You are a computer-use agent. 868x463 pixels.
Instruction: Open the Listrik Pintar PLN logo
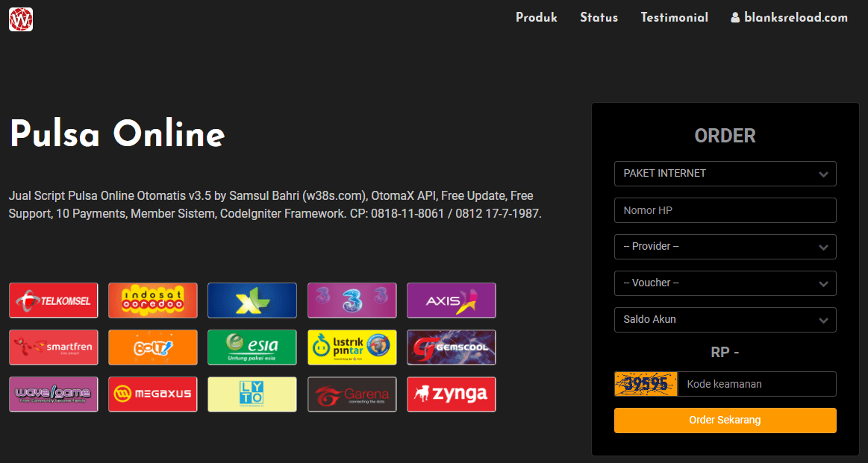(x=352, y=347)
